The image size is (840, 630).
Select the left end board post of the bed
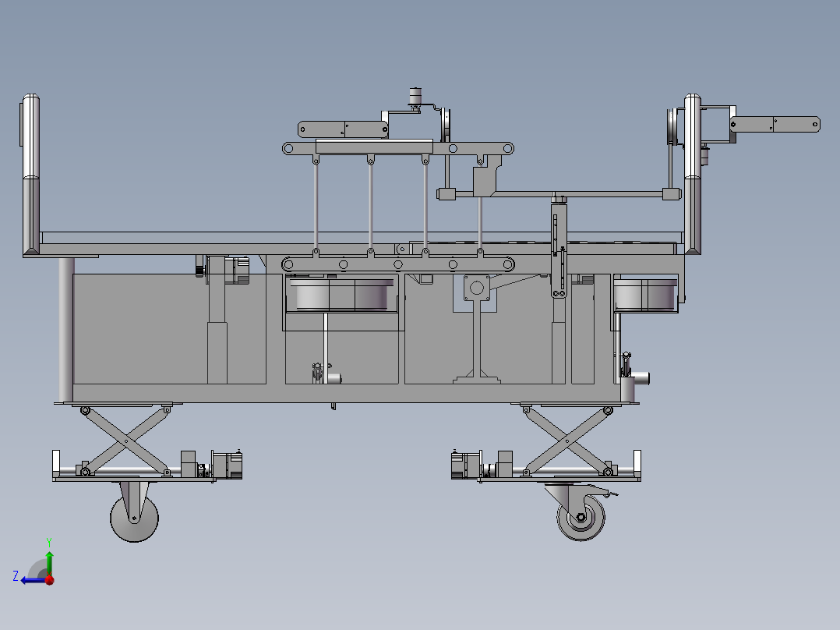pyautogui.click(x=30, y=175)
